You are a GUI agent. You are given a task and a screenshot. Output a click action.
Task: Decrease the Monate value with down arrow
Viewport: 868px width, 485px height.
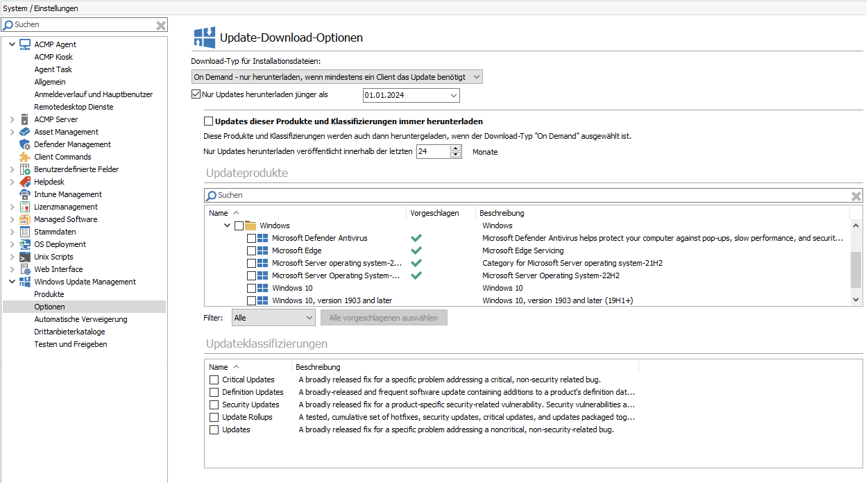tap(456, 155)
